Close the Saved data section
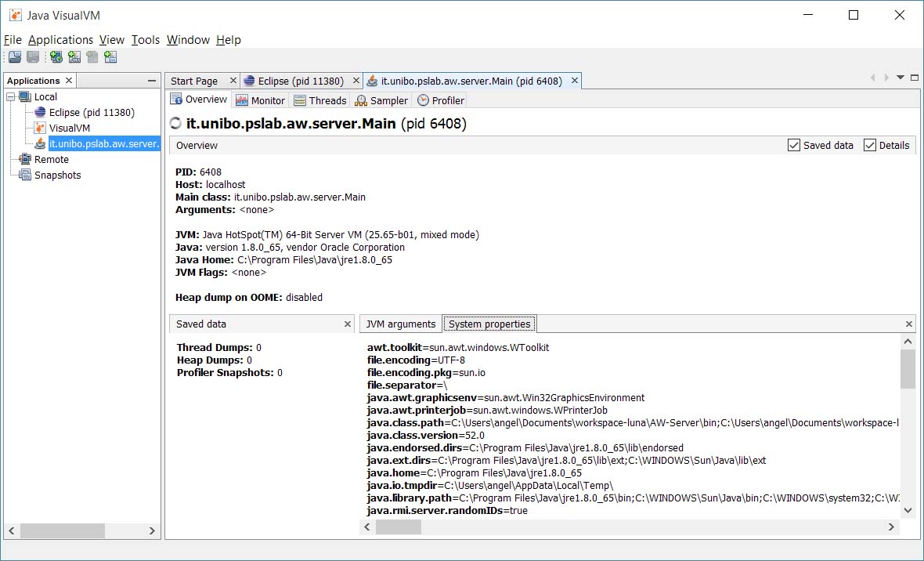 [348, 324]
